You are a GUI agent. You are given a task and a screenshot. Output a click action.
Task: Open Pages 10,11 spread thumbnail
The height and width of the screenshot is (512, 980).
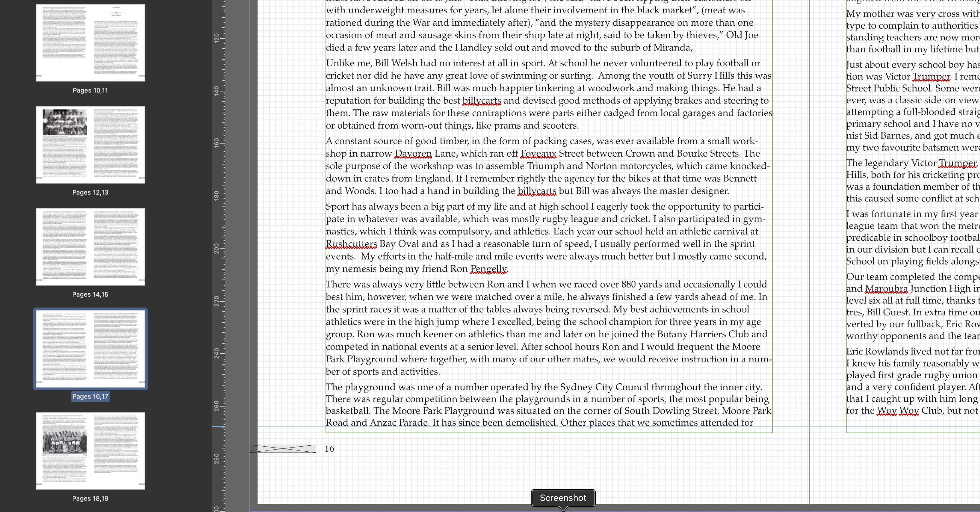[x=91, y=43]
